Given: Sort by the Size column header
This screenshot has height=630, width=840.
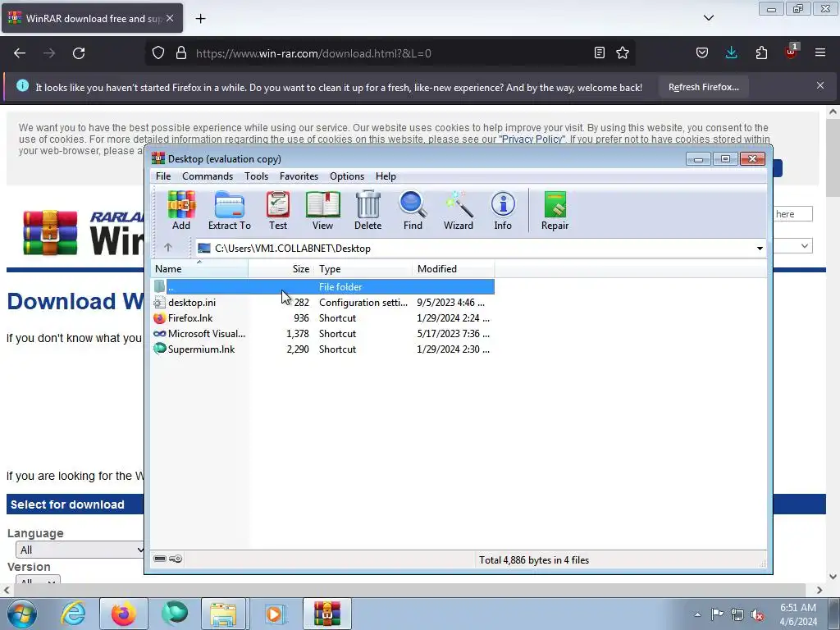Looking at the screenshot, I should click(281, 269).
